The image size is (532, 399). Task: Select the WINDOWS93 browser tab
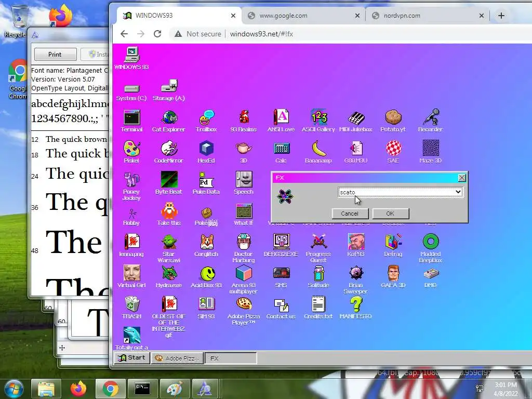point(179,15)
